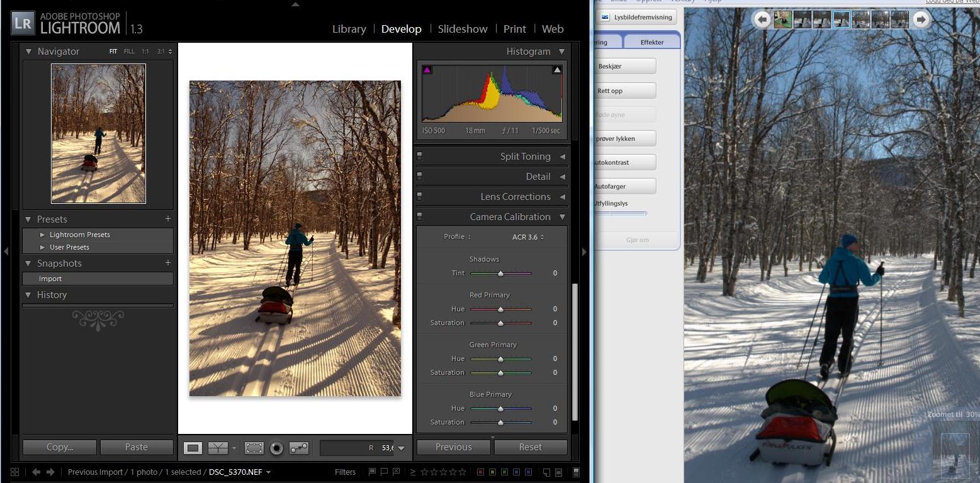
Task: Toggle Detail panel on/off switch
Action: tap(420, 176)
